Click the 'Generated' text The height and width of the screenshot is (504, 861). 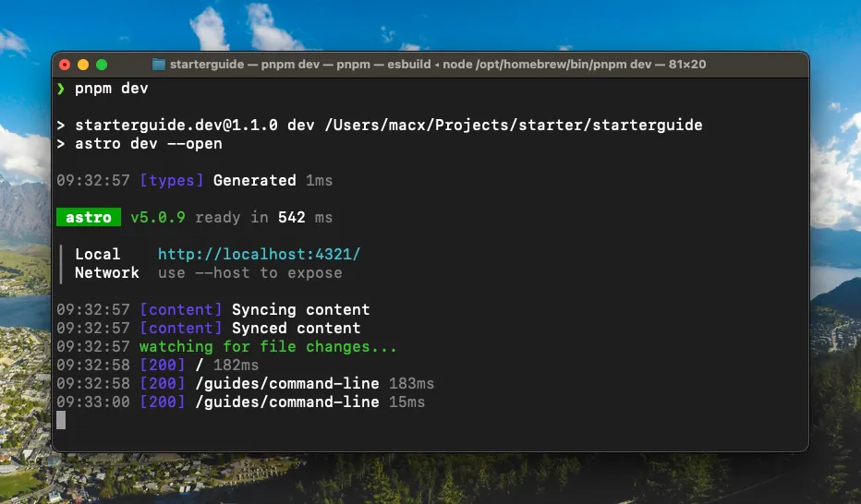tap(254, 180)
